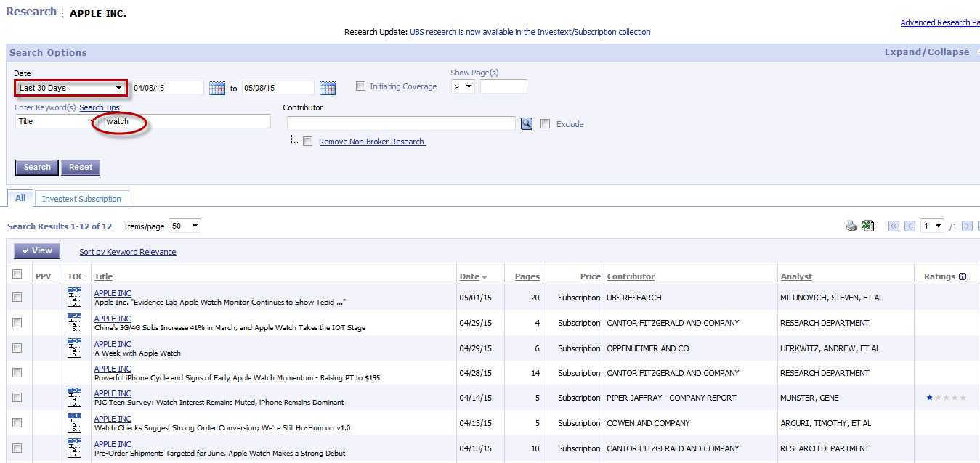The height and width of the screenshot is (463, 980).
Task: Open UBS research Investext collection link
Action: [x=530, y=32]
